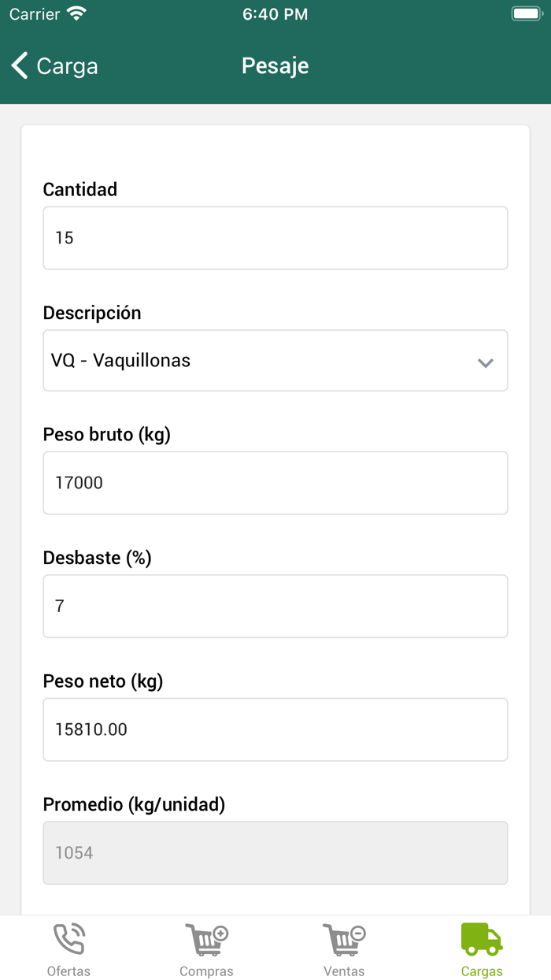This screenshot has width=551, height=980.
Task: Open the VQ - Vaquillonas selector
Action: pos(275,361)
